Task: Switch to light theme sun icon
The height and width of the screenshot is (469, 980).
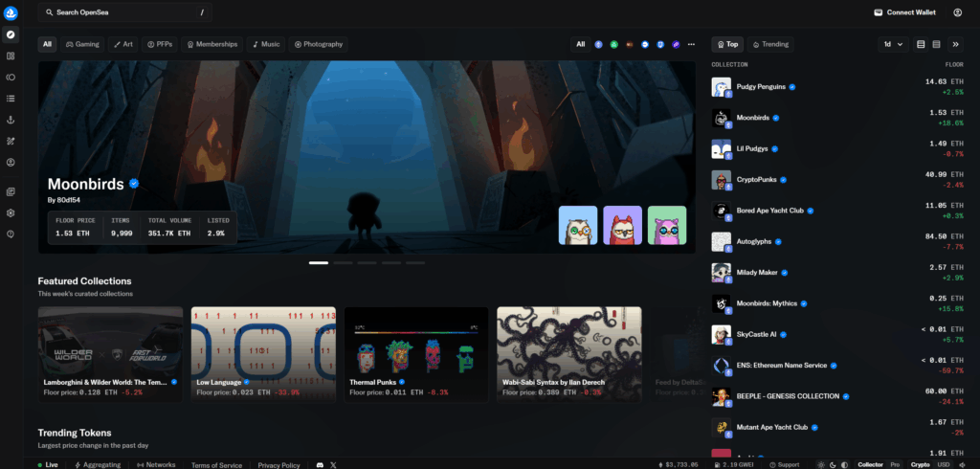Action: [x=821, y=464]
